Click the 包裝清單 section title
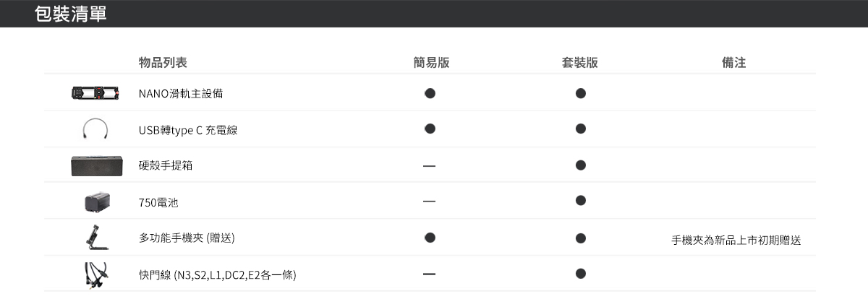The height and width of the screenshot is (299, 868). tap(71, 14)
